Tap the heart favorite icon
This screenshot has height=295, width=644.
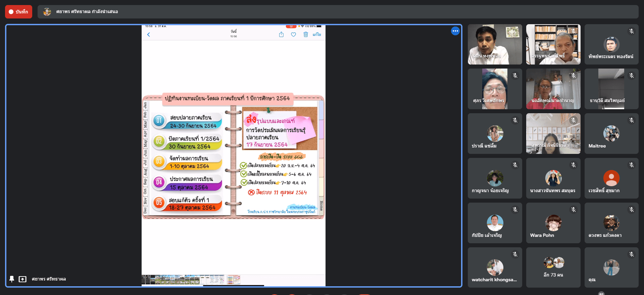click(x=293, y=35)
